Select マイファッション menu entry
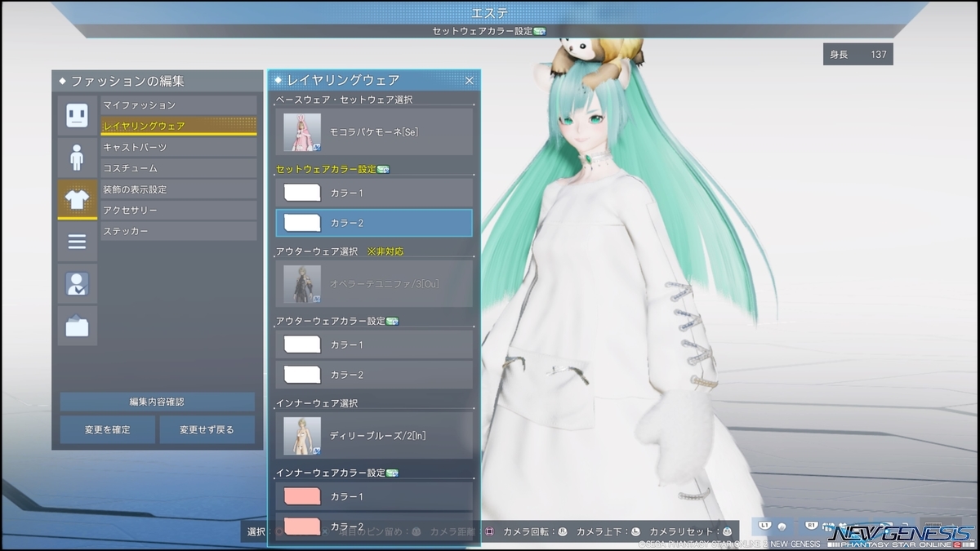The image size is (980, 551). 179,105
